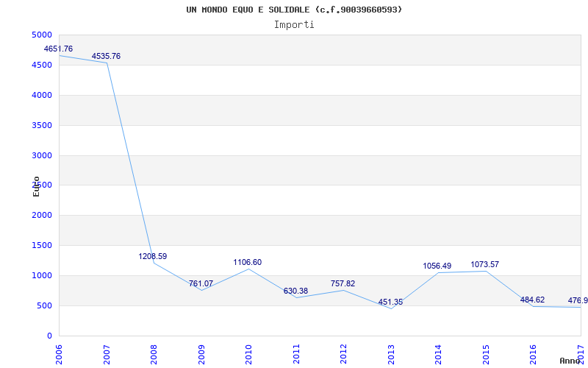
Task: Select data label 484.62
Action: click(532, 300)
